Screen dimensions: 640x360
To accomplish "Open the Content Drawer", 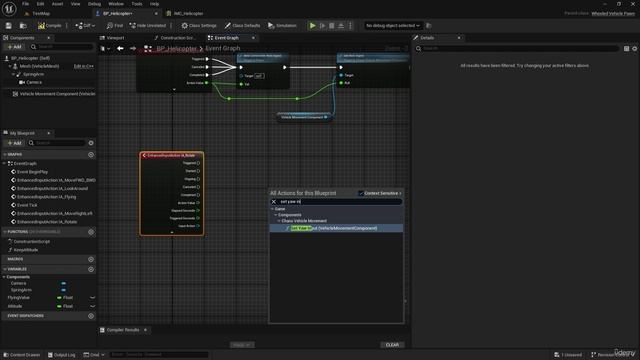I will coord(22,355).
